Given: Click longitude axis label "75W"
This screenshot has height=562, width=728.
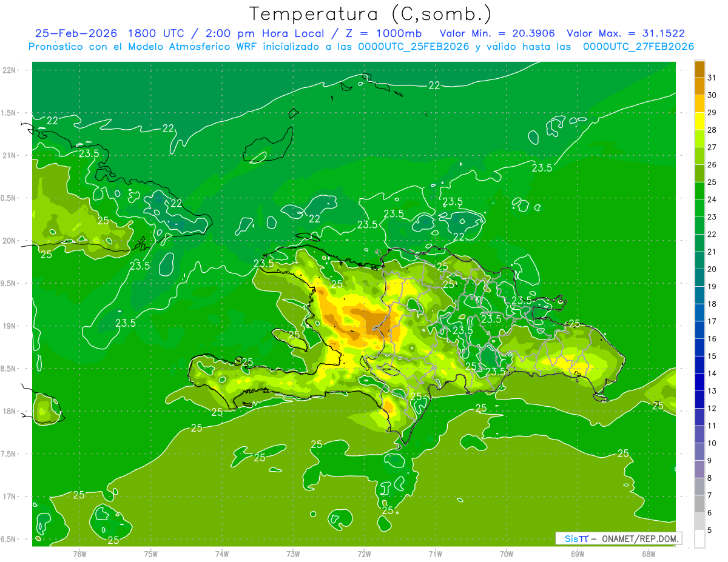Looking at the screenshot, I should (151, 554).
